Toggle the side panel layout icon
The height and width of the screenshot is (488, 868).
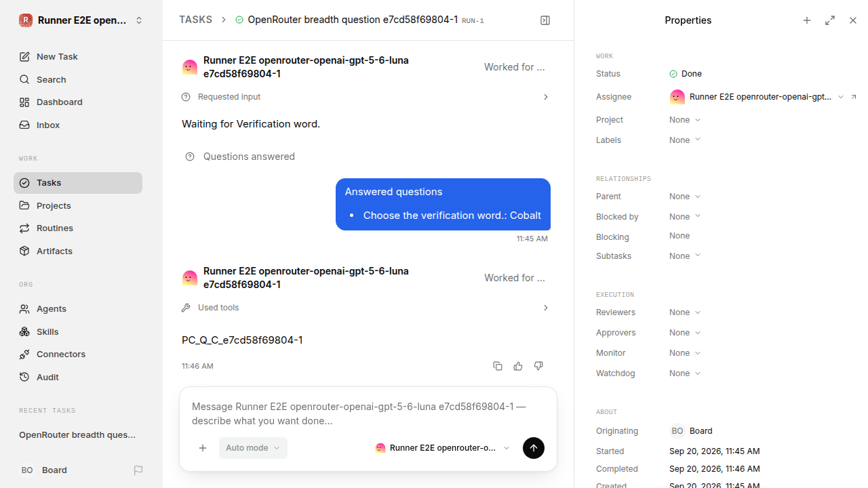point(545,20)
